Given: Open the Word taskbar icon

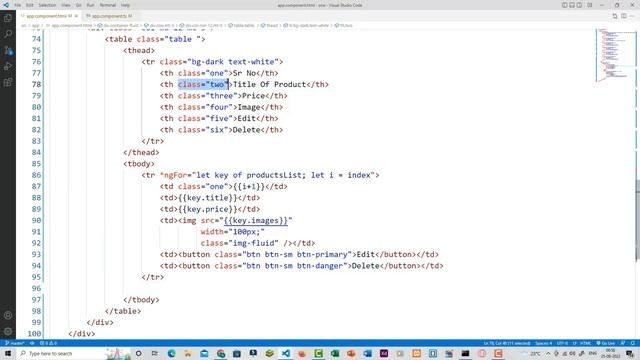Looking at the screenshot, I should pos(367,353).
